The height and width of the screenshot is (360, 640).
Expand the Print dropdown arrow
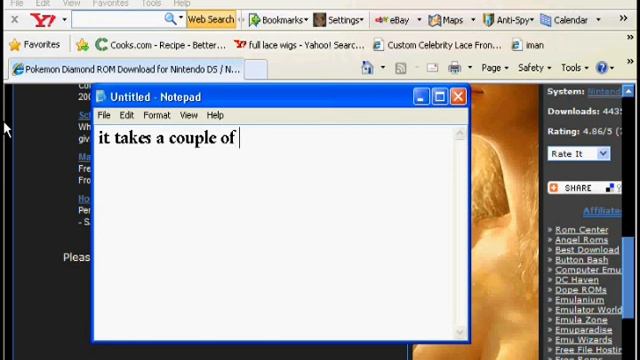click(470, 68)
